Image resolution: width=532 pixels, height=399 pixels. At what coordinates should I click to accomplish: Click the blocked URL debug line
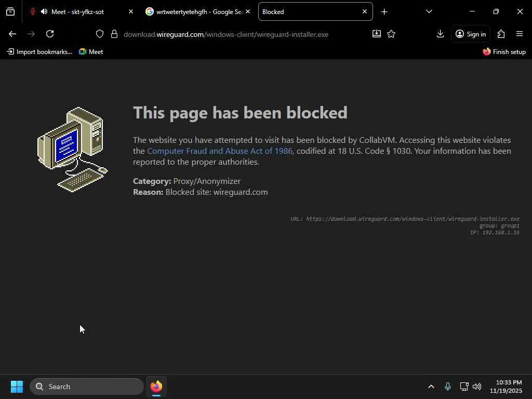coord(405,219)
